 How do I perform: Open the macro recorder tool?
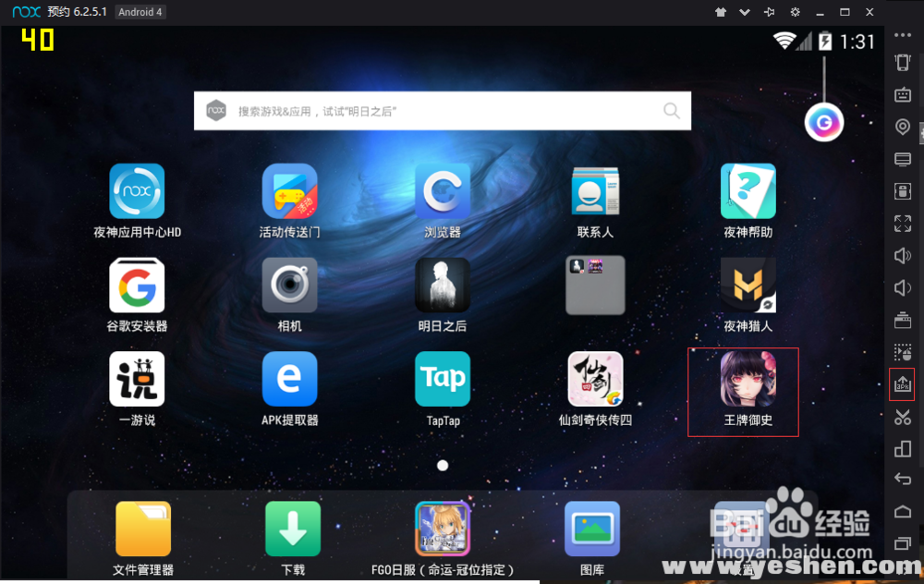click(x=902, y=352)
